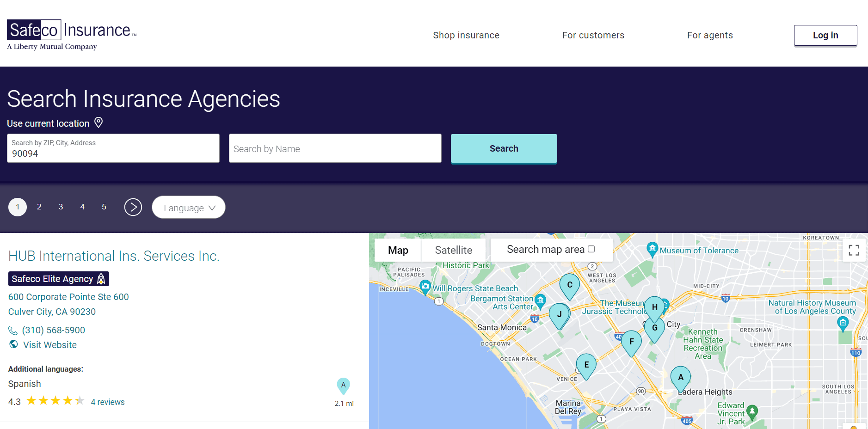Enable the Search map area checkbox
The height and width of the screenshot is (429, 868).
coord(591,248)
